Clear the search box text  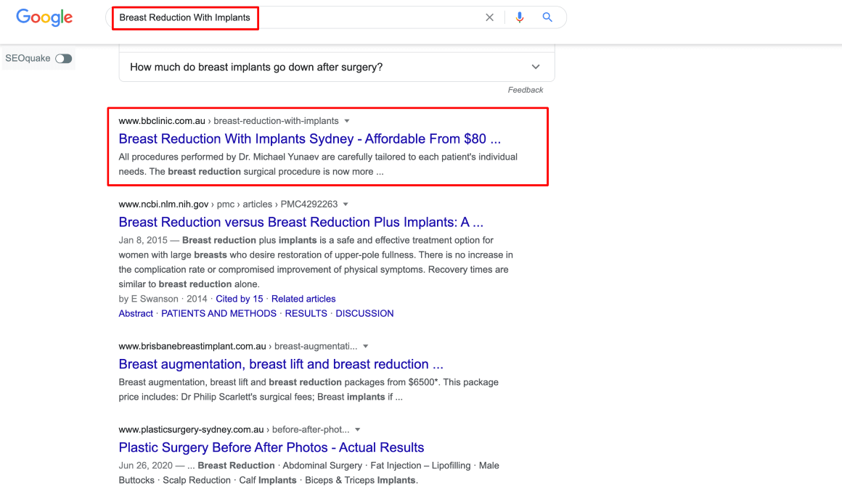(489, 17)
